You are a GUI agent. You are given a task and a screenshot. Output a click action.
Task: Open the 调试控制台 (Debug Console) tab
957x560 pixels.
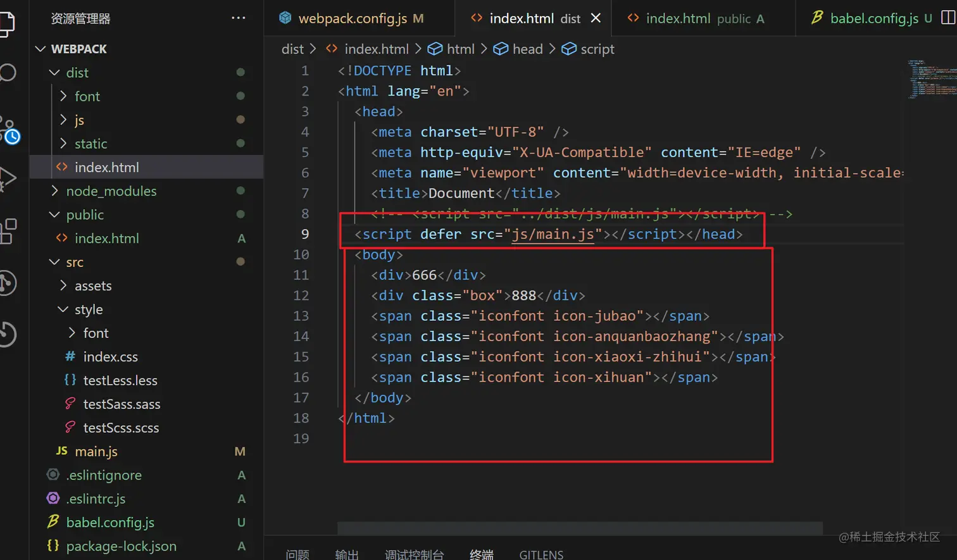click(x=415, y=554)
